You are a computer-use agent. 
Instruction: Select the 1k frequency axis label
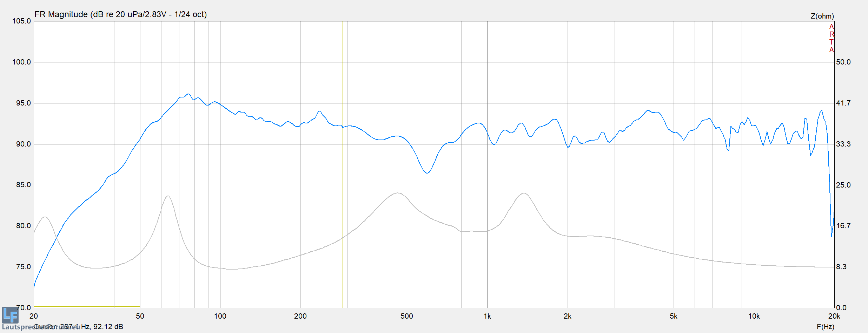pos(487,316)
